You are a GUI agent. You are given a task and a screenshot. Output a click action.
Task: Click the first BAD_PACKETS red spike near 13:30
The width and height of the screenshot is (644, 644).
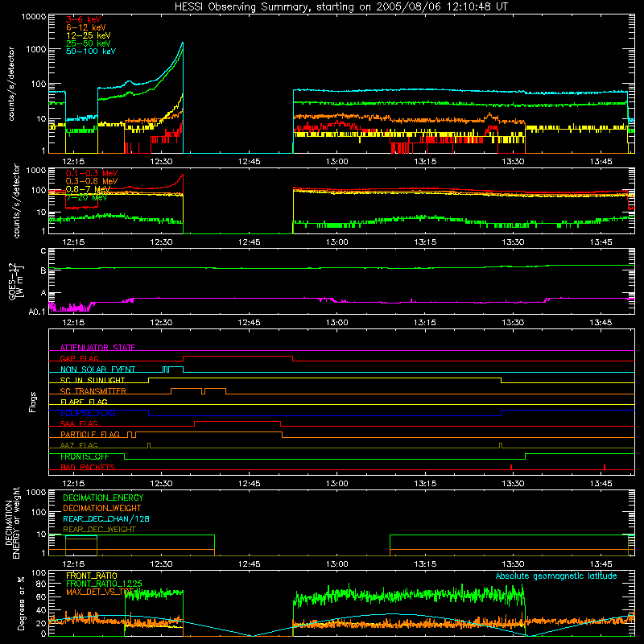[x=511, y=467]
